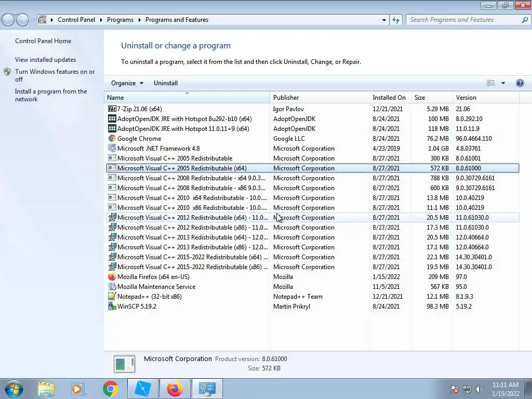Click the Martin Prikryl publisher cell
The image size is (532, 399).
click(291, 306)
